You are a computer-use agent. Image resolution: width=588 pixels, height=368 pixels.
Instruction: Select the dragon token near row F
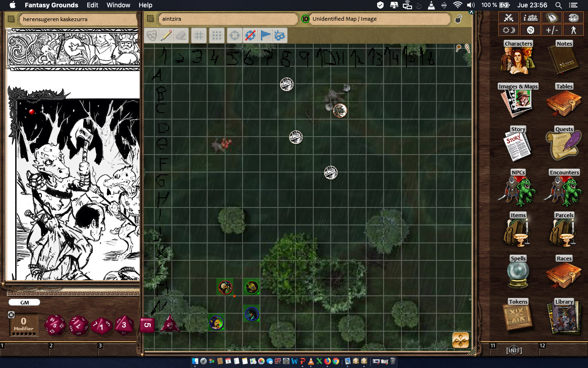point(331,172)
